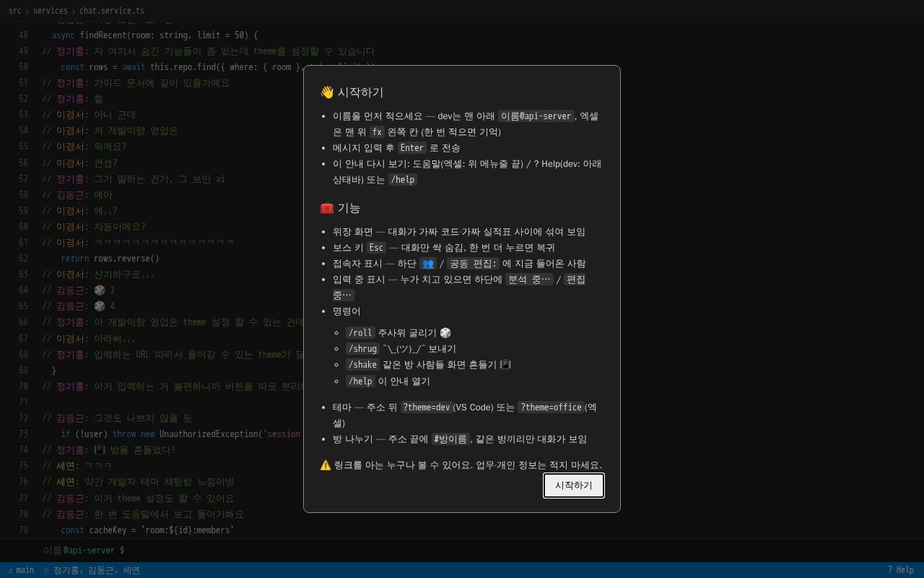Click the 공동 편집: chip
The image size is (924, 578).
click(x=473, y=264)
